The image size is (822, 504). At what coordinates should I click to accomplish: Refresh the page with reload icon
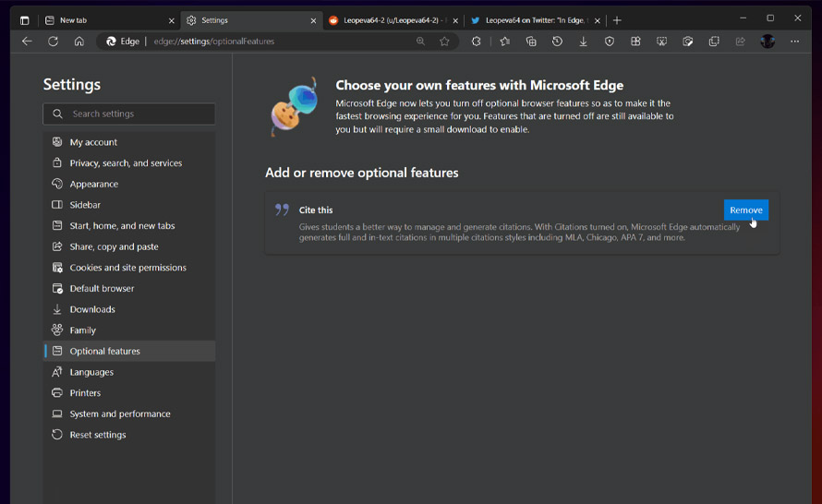(53, 42)
